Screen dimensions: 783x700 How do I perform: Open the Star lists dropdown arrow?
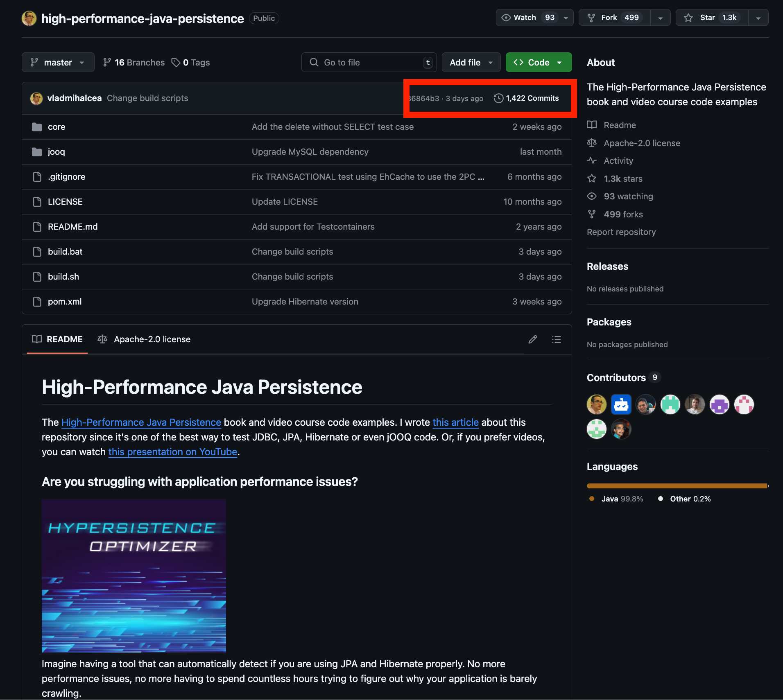coord(758,18)
